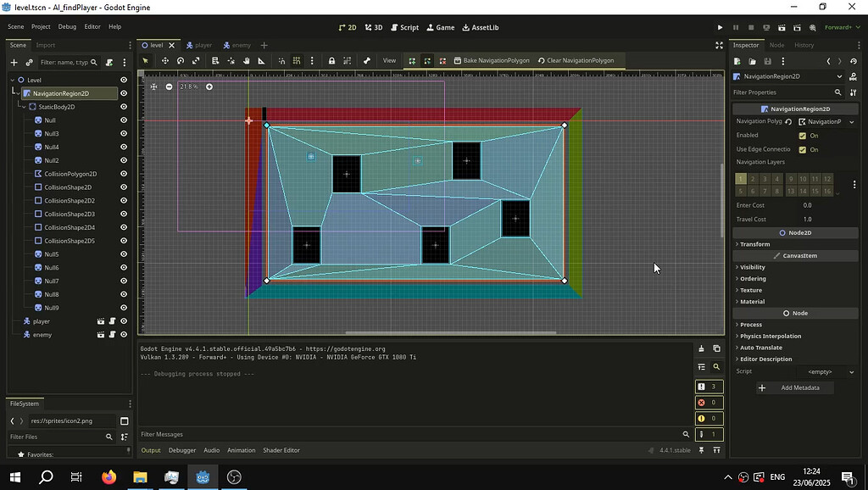Collapse the Level tree node
This screenshot has height=490, width=868.
(x=12, y=80)
